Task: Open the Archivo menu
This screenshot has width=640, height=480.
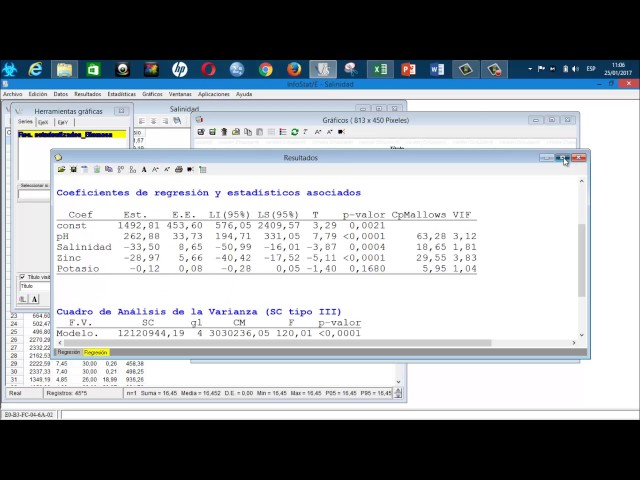Action: coord(13,94)
